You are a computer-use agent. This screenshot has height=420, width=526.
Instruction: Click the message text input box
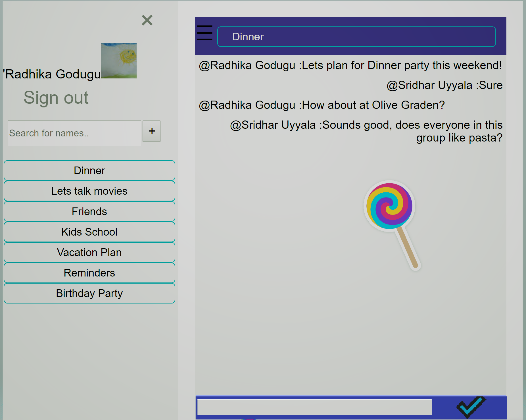pos(314,407)
